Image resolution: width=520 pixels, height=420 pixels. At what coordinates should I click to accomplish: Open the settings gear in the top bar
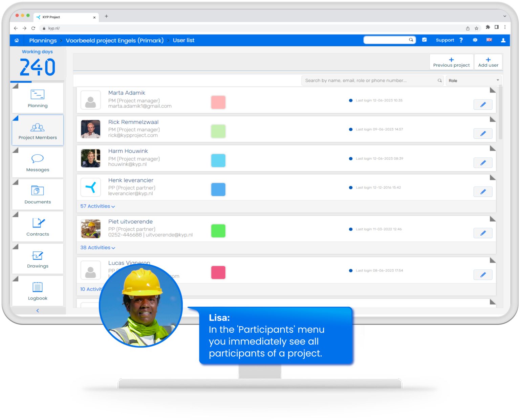point(475,40)
